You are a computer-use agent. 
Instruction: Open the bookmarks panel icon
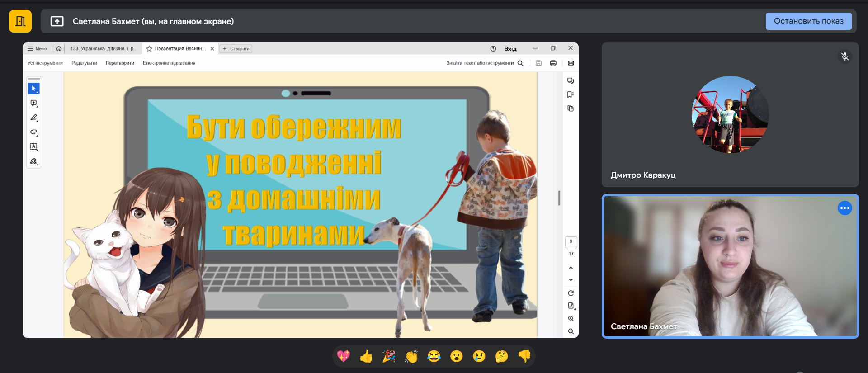click(x=571, y=94)
